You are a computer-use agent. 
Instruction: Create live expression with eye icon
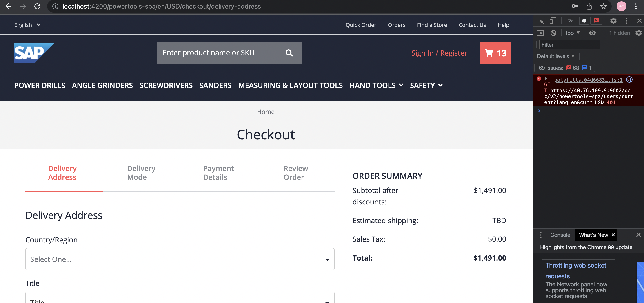(592, 33)
